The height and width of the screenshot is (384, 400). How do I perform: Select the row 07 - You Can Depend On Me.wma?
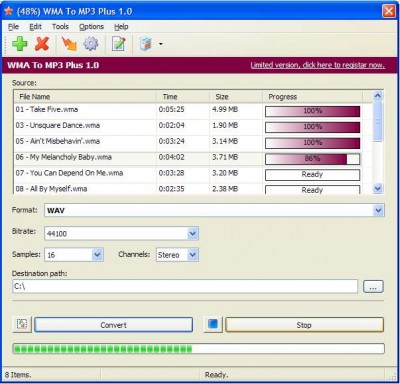tap(193, 174)
